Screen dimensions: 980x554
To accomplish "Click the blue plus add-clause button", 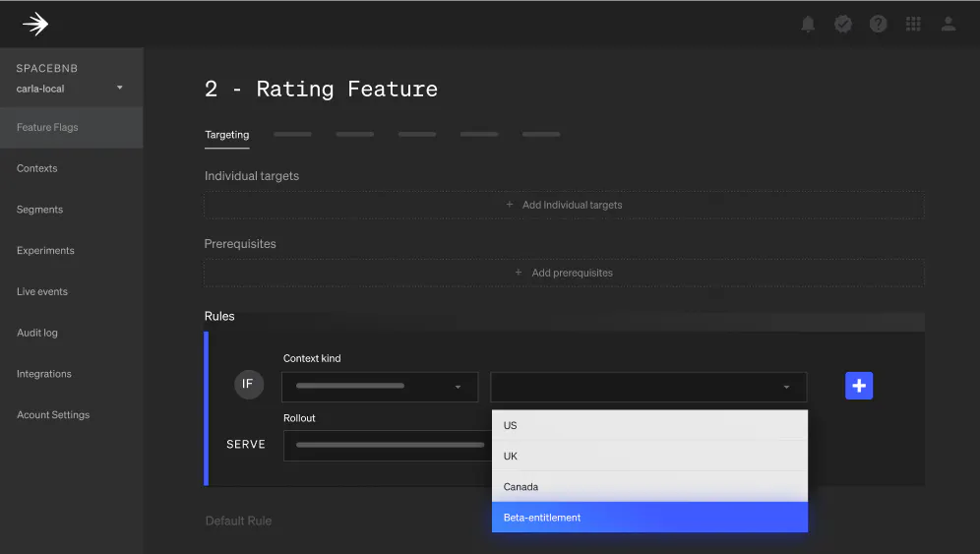I will pyautogui.click(x=858, y=386).
